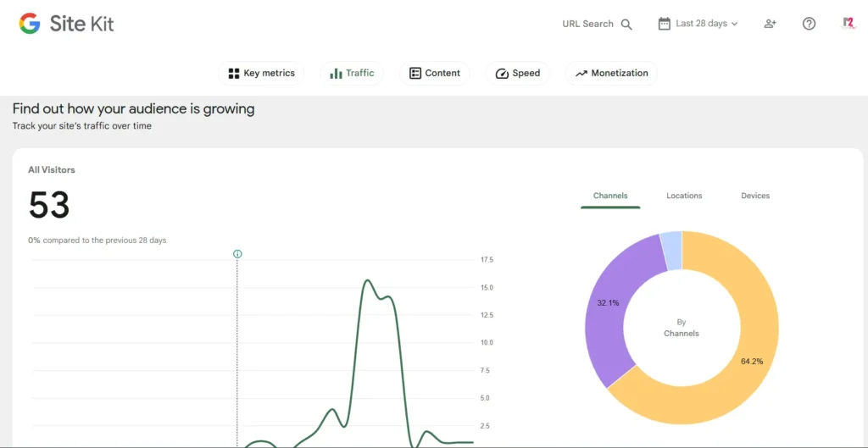The height and width of the screenshot is (448, 868).
Task: Select the Traffic navigation chip
Action: [x=352, y=74]
